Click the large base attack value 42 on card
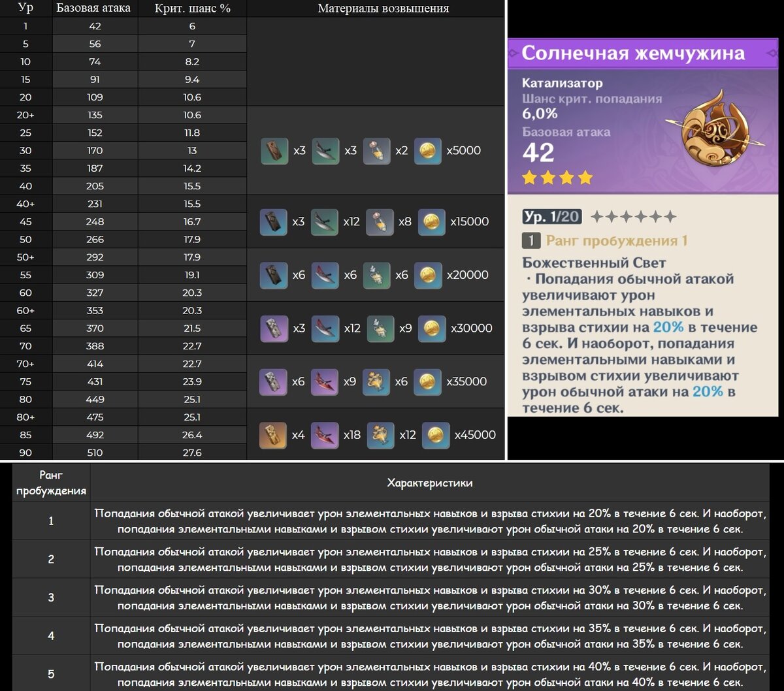The width and height of the screenshot is (784, 691). point(538,153)
